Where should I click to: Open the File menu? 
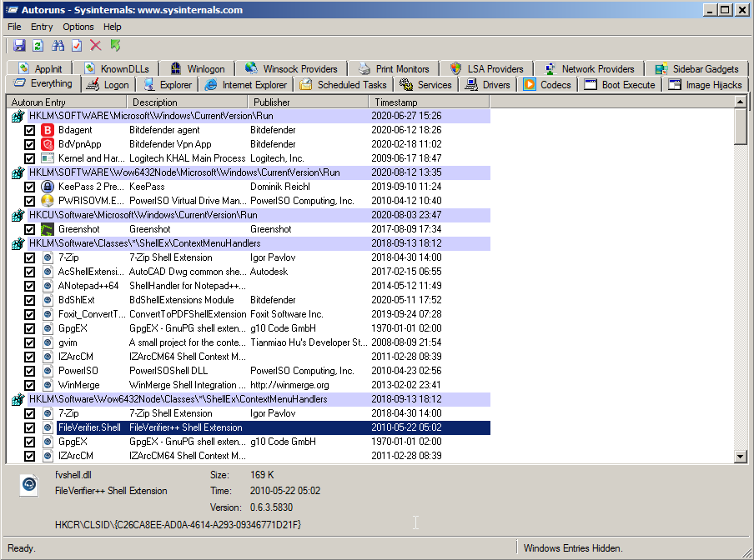(x=14, y=27)
